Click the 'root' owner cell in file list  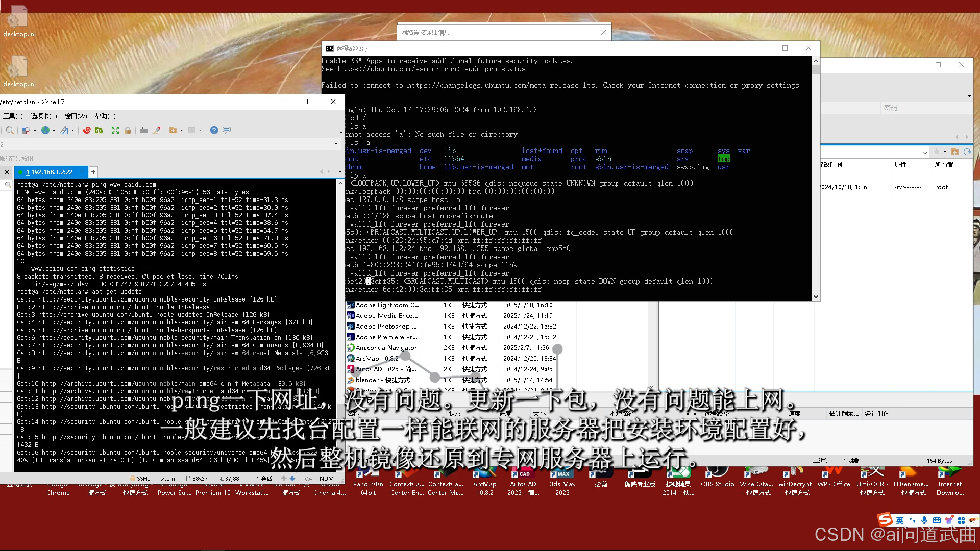[x=941, y=187]
